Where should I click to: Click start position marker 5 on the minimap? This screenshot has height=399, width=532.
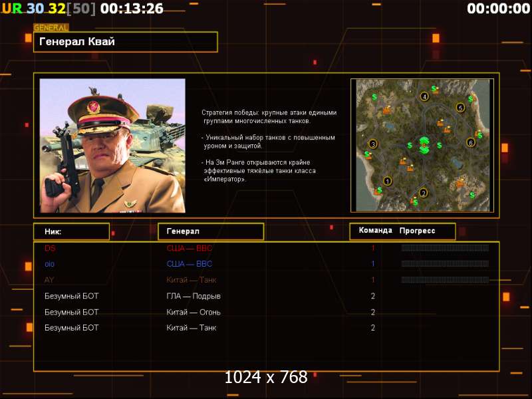460,108
